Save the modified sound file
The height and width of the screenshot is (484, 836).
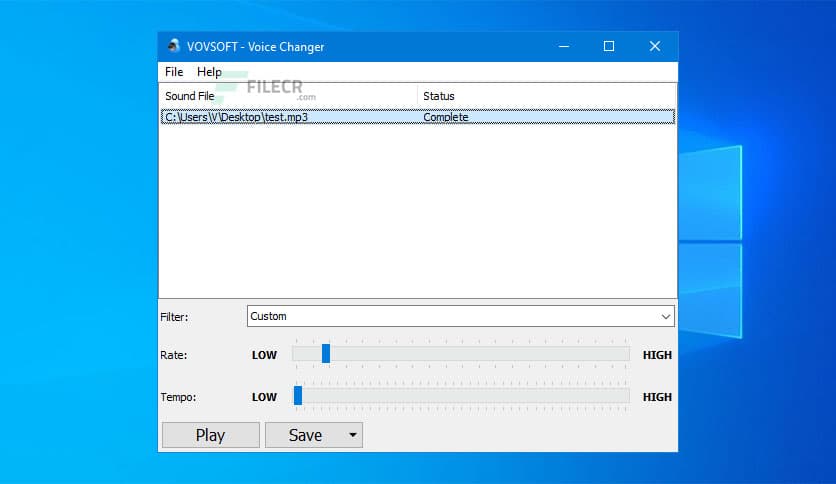(305, 435)
